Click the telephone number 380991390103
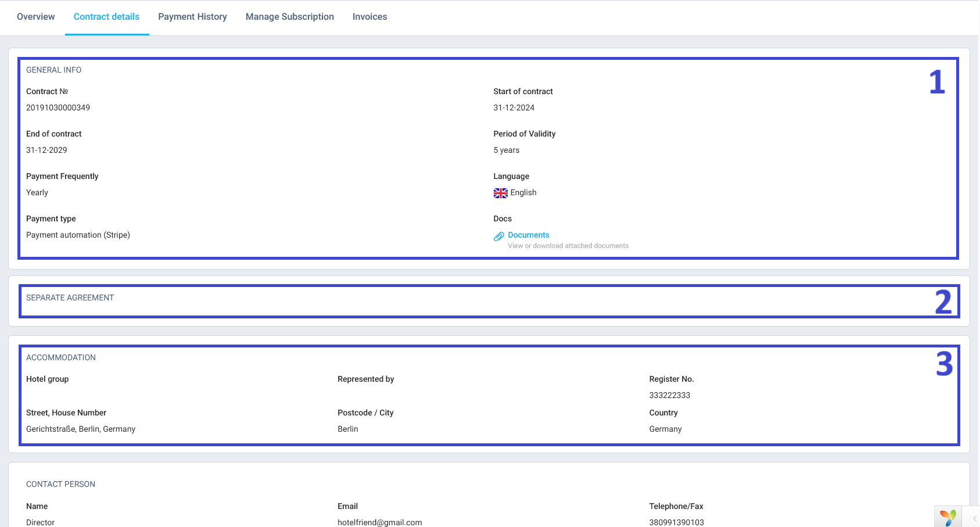Viewport: 980px width, 527px height. point(676,522)
